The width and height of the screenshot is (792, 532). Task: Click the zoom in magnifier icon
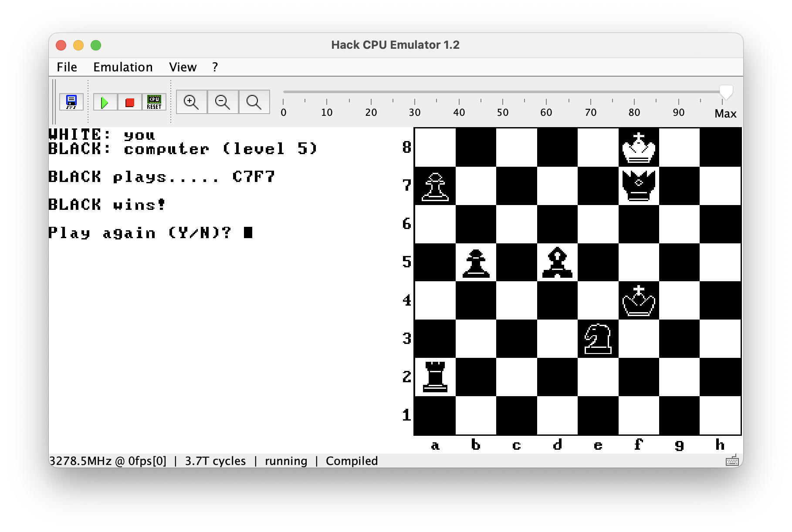tap(191, 102)
